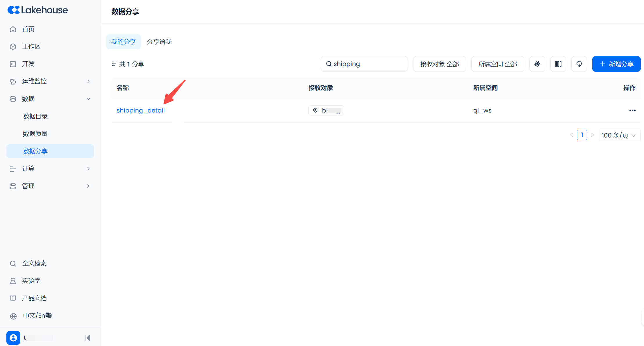Open the shipping_detail share link
Screen dimensions: 644x346
click(140, 110)
